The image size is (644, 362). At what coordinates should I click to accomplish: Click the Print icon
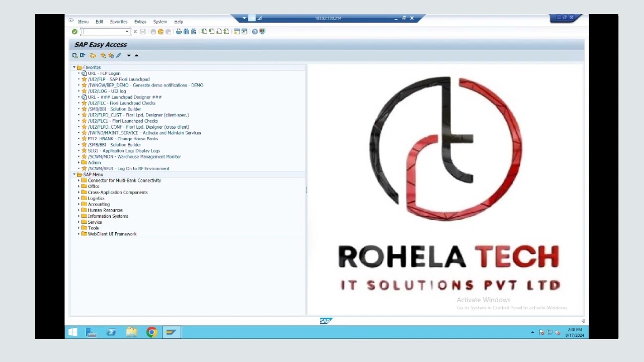click(x=179, y=32)
